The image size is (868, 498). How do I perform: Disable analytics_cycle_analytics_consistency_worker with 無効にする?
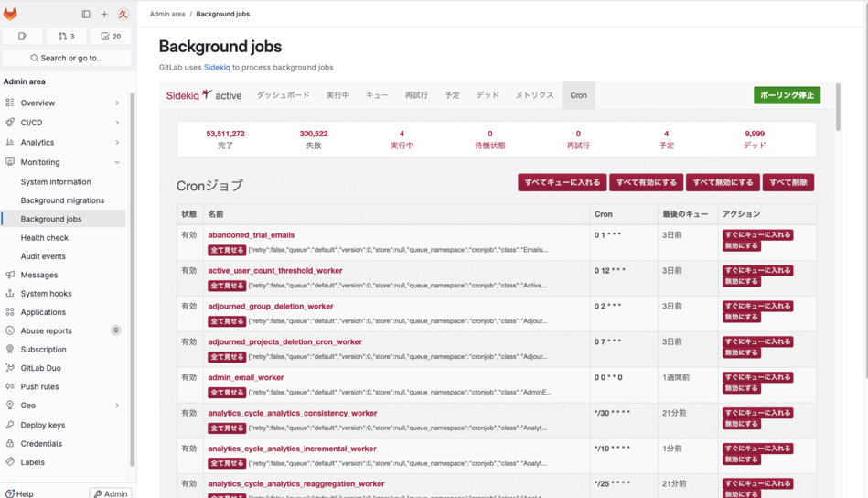(x=741, y=424)
